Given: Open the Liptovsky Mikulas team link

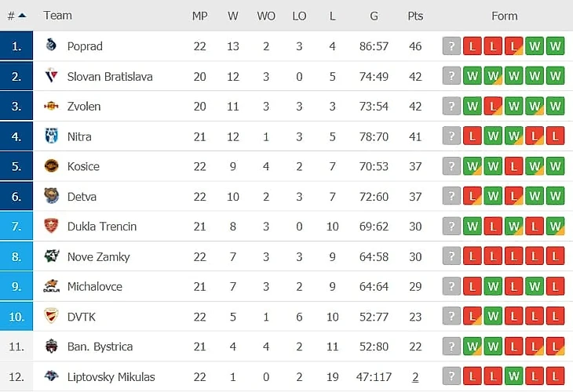Looking at the screenshot, I should coord(111,376).
